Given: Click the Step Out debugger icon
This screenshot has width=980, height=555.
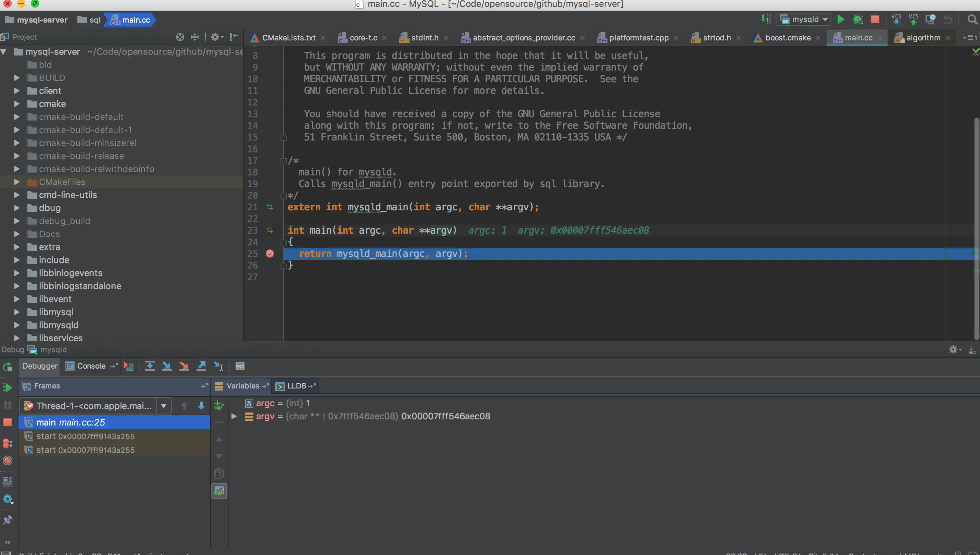Looking at the screenshot, I should point(201,366).
